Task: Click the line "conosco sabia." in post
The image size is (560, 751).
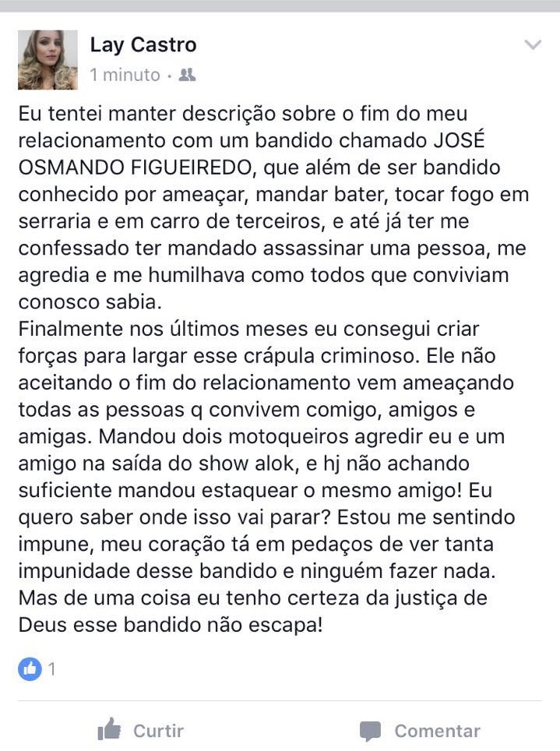Action: pos(90,302)
